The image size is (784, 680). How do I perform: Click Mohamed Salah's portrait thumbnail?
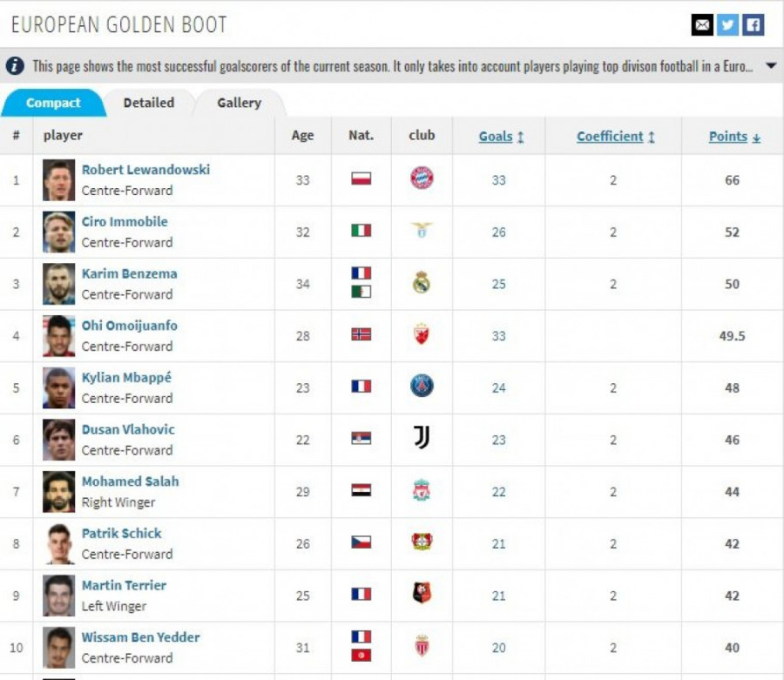[59, 492]
